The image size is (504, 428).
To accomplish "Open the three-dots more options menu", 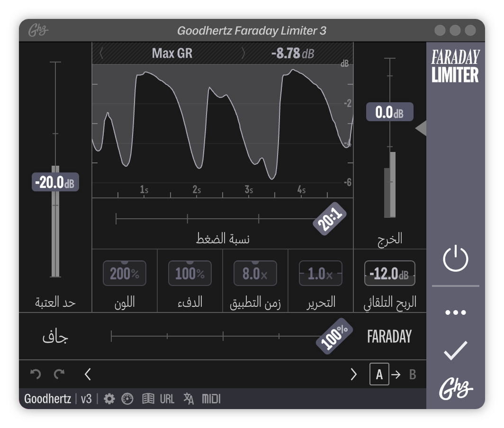I will [x=456, y=312].
